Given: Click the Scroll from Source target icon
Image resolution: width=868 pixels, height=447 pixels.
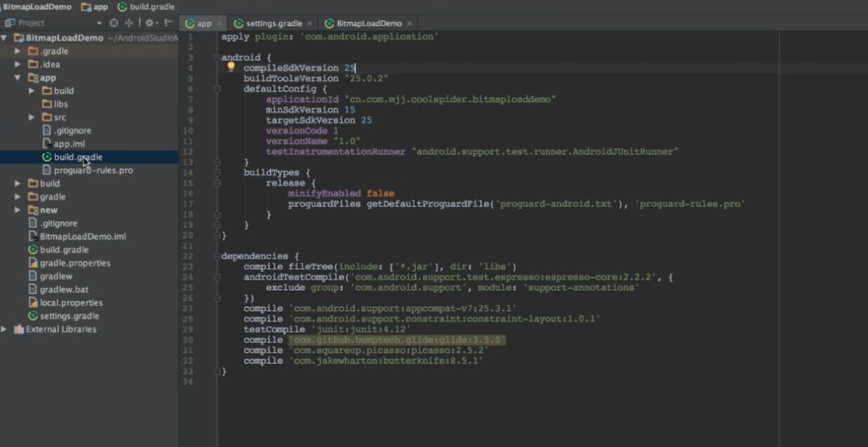Looking at the screenshot, I should click(x=114, y=23).
